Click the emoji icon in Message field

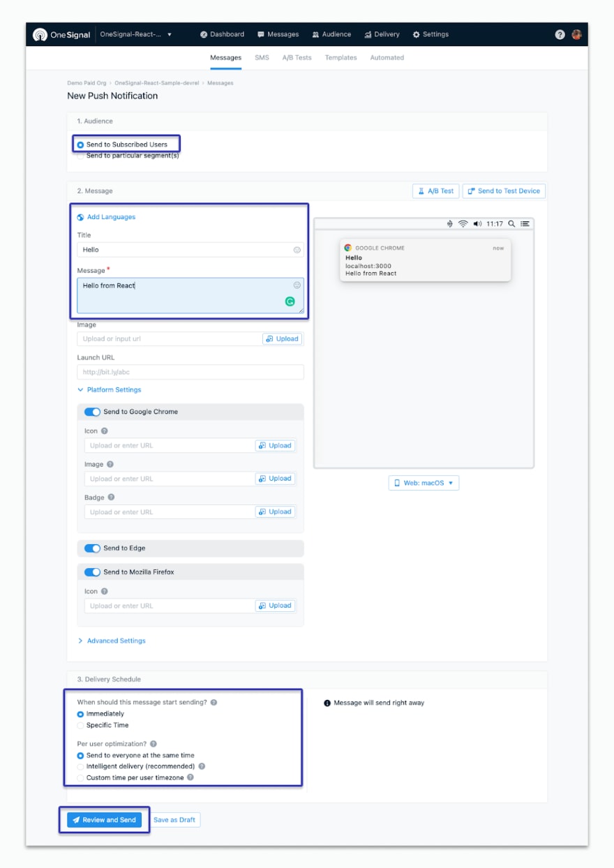[297, 285]
